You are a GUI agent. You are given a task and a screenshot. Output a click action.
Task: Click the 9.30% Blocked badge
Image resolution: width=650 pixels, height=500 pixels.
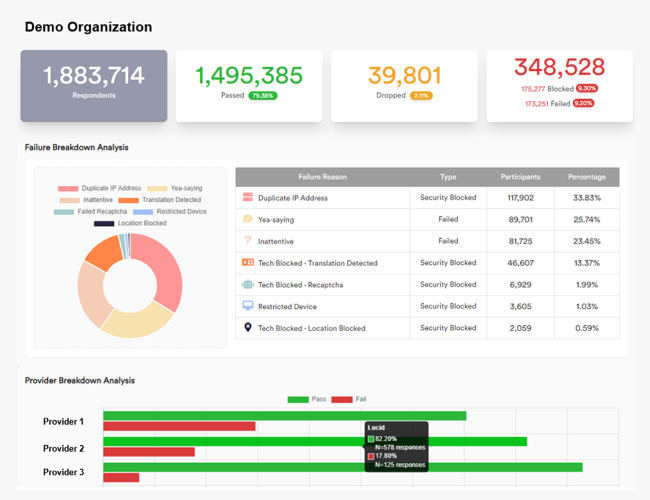coord(586,88)
